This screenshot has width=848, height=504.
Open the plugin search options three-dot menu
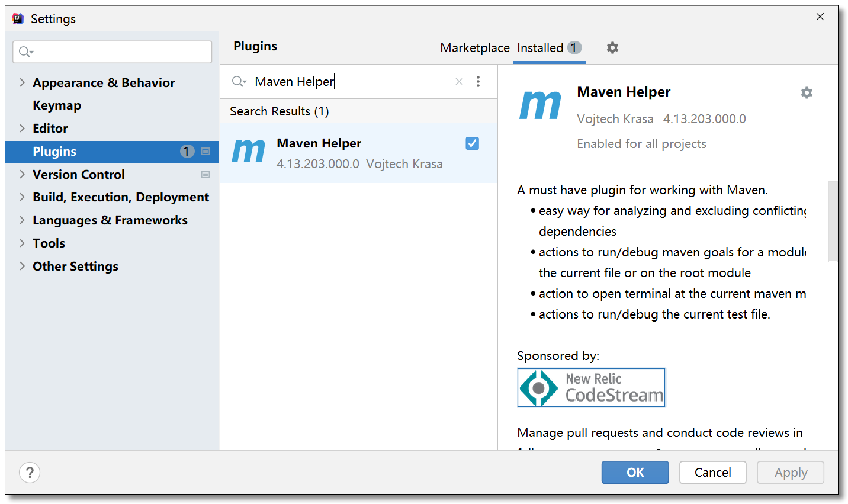(478, 82)
